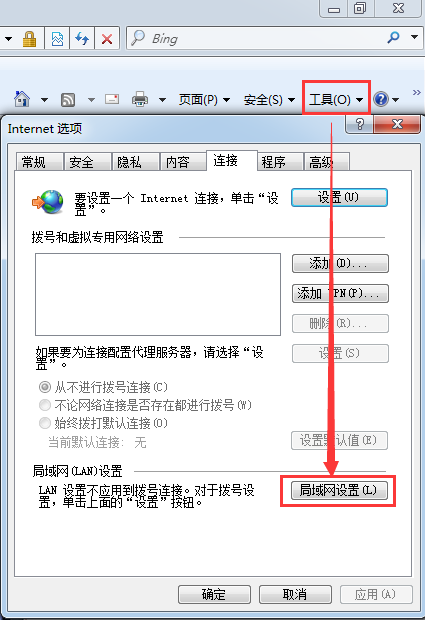Viewport: 425px width, 620px height.
Task: Click the RSS feeds icon
Action: coord(68,100)
